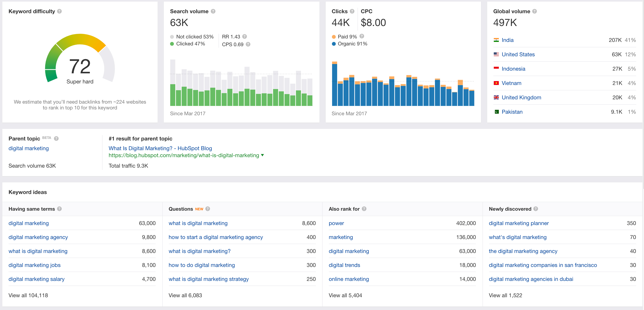The image size is (644, 310).
Task: Click the clicks blue bar chart
Action: coord(403,83)
